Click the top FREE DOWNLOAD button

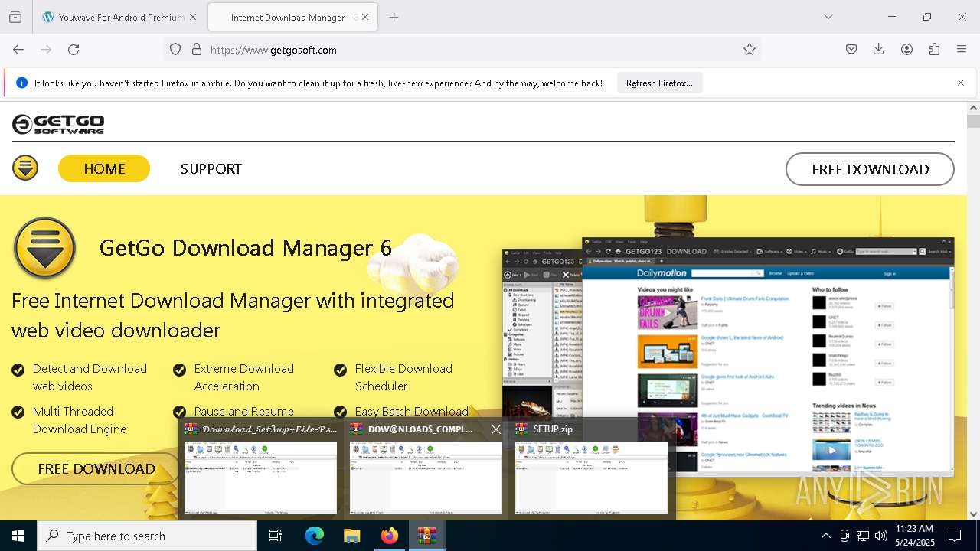point(870,169)
